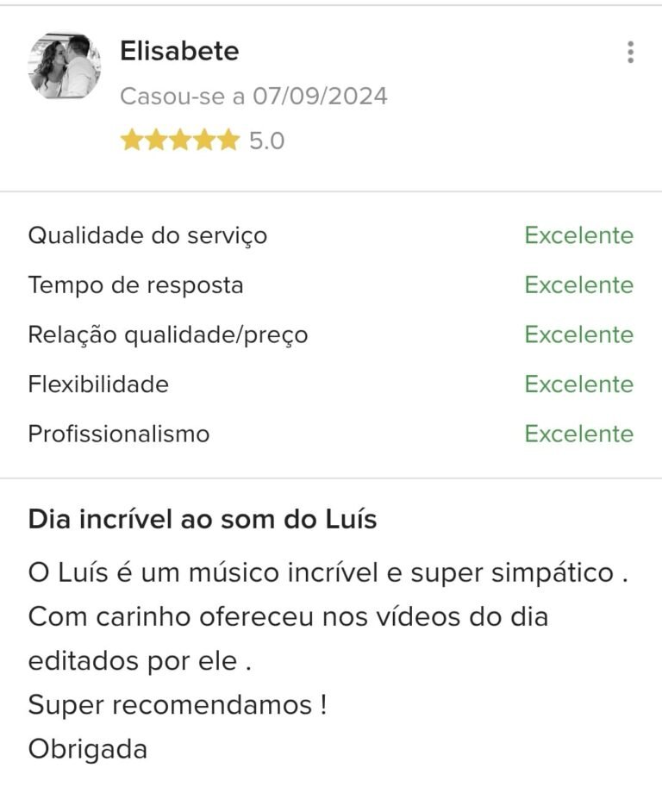
Task: Select the Tempo de resposta label
Action: [135, 285]
